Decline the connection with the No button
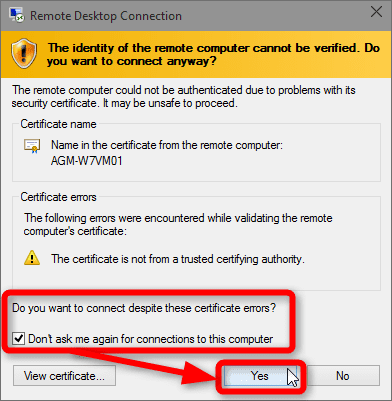 pos(343,376)
